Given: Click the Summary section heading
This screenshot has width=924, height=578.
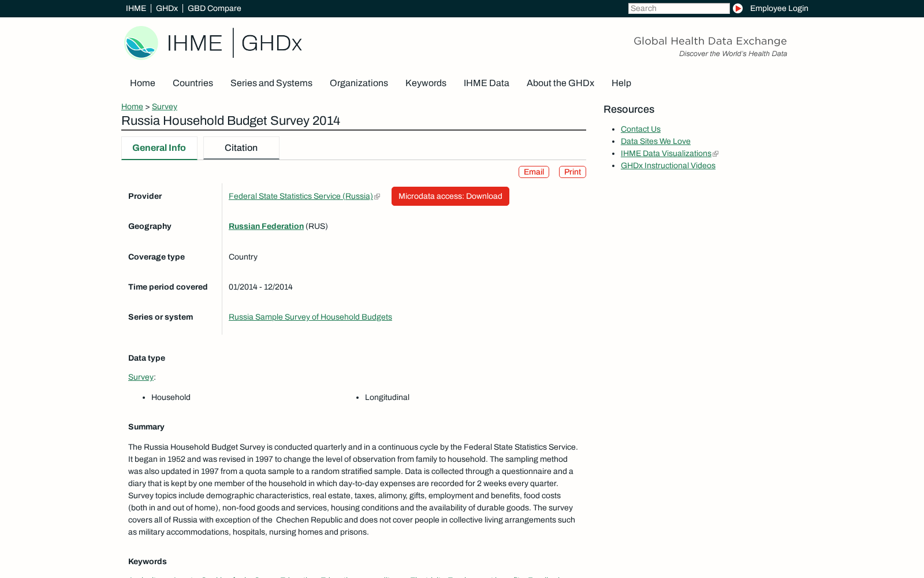Looking at the screenshot, I should pyautogui.click(x=146, y=427).
